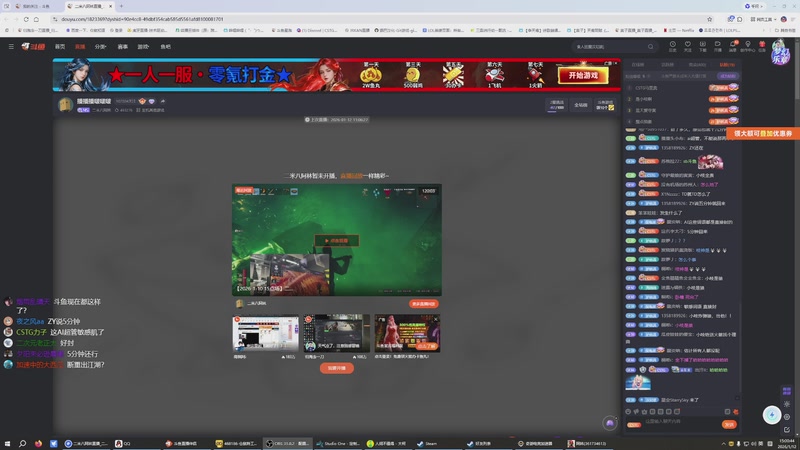The image size is (800, 450).
Task: Open the hamburger menu beside Douyu logo
Action: click(11, 46)
